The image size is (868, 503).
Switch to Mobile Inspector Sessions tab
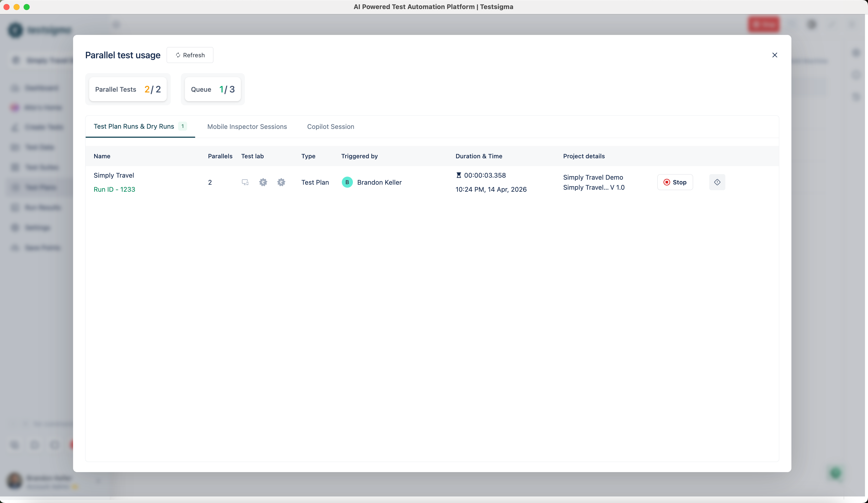point(247,126)
